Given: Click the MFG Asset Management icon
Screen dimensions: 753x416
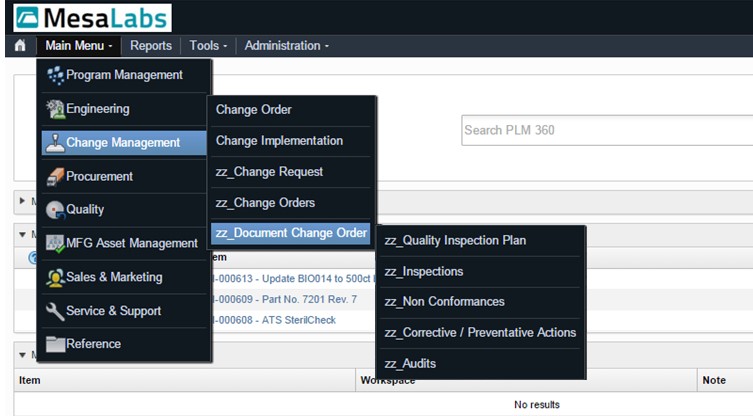Looking at the screenshot, I should pos(55,244).
